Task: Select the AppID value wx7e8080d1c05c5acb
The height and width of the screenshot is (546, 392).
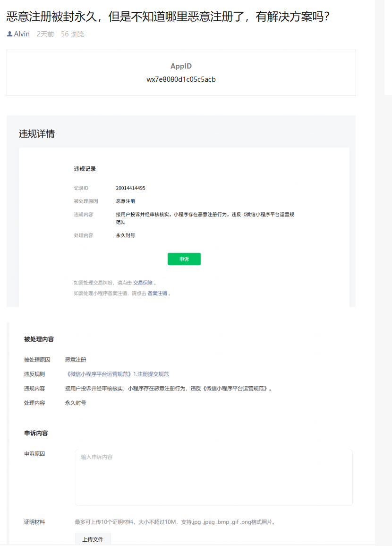Action: [x=181, y=79]
